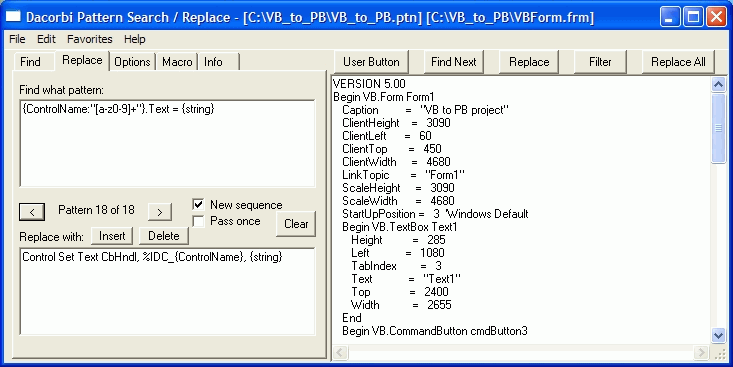Click the 'Begin VB.CommandButton cmdButton3' line

point(435,331)
